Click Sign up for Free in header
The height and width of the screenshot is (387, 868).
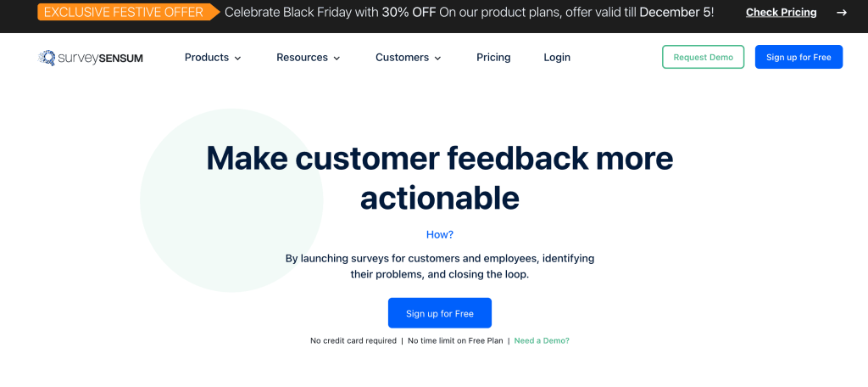click(x=798, y=57)
